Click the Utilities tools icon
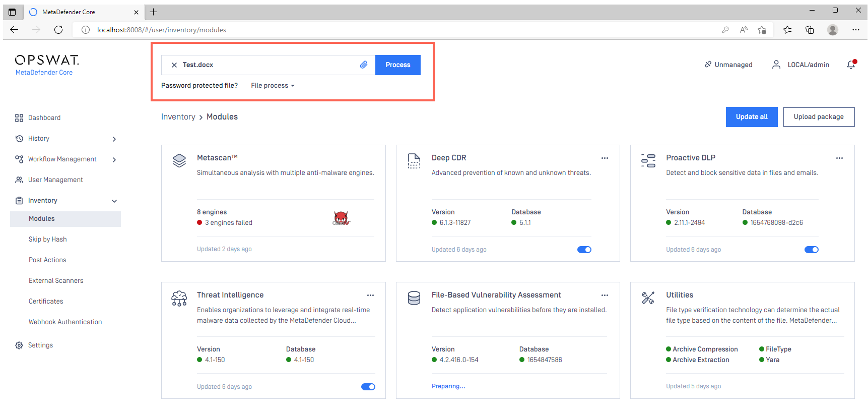This screenshot has height=413, width=868. tap(648, 298)
